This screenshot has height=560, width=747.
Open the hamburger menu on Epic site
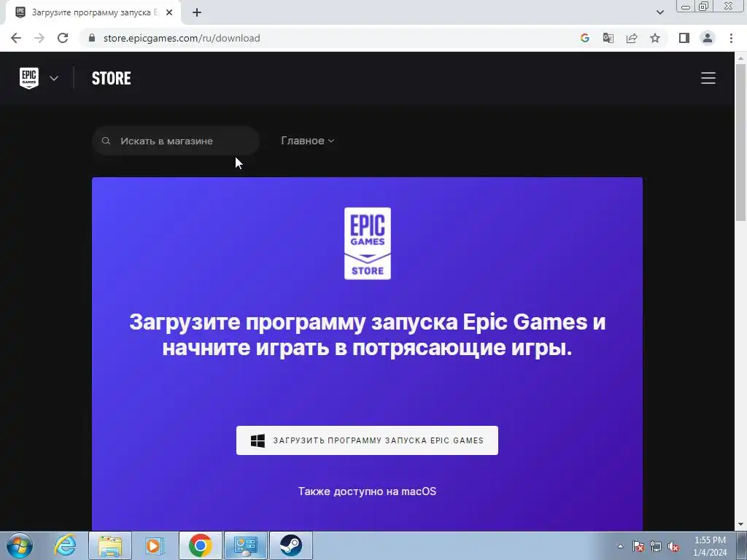[708, 78]
